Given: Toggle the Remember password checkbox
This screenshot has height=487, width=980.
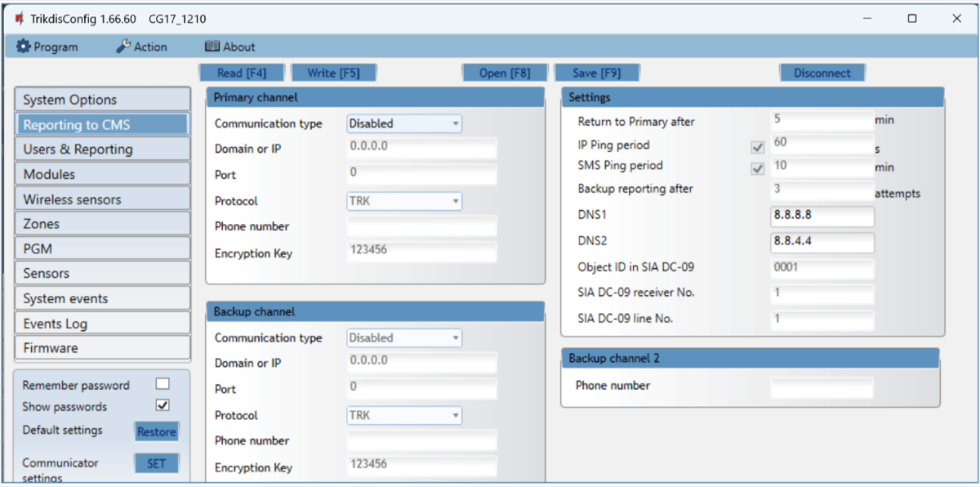Looking at the screenshot, I should [163, 384].
